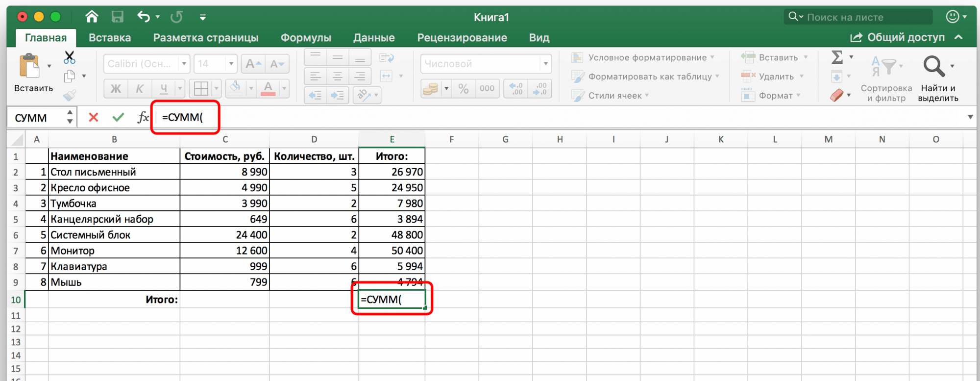Save the workbook with the floppy disk icon
This screenshot has width=980, height=381.
(x=118, y=17)
